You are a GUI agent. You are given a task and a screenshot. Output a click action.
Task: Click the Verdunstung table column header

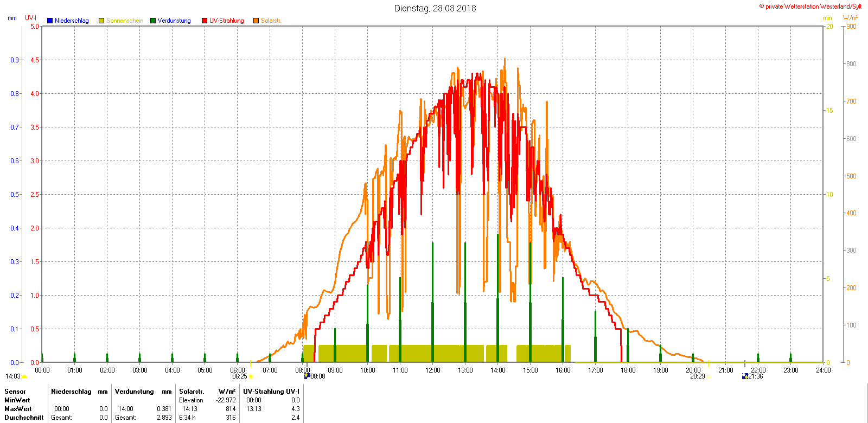[x=135, y=392]
